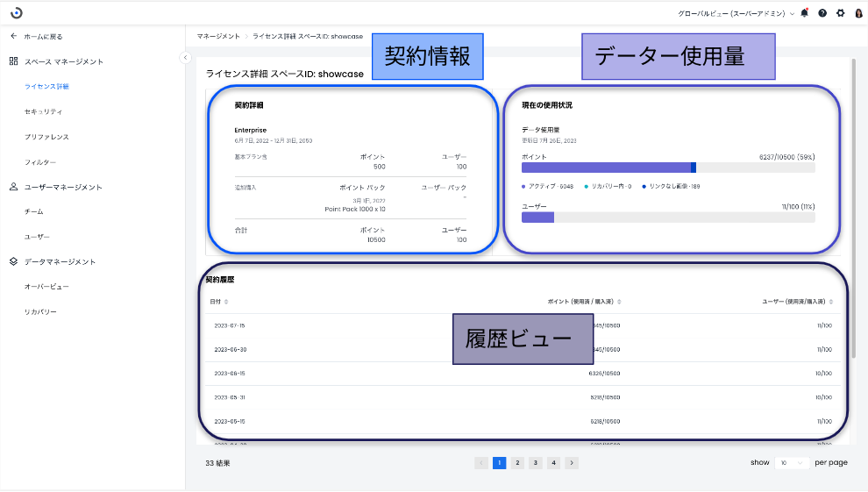
Task: Click the リカバリー内 legend dot
Action: (x=587, y=187)
